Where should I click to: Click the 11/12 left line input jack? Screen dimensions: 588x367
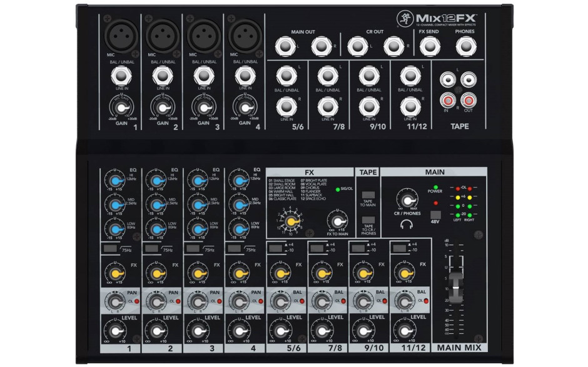click(410, 76)
